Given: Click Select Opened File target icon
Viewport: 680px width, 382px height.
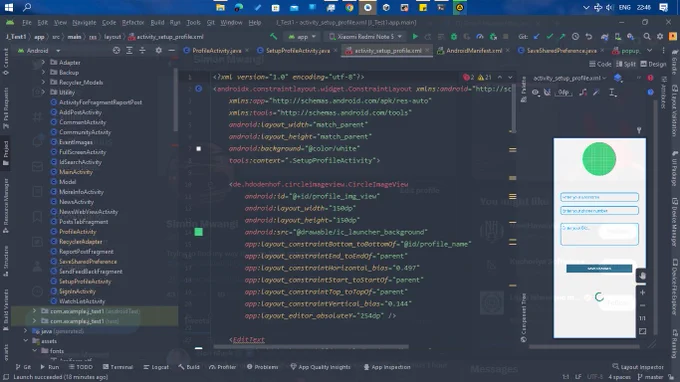Looking at the screenshot, I should [116, 51].
